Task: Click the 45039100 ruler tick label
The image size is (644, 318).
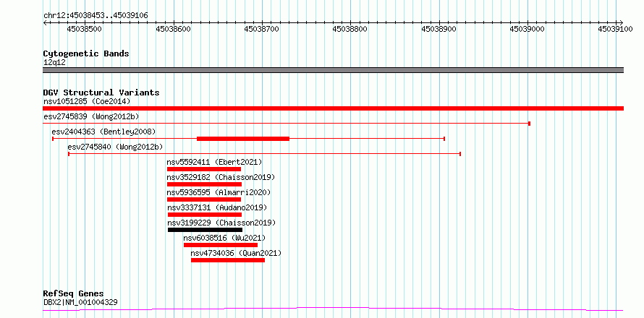Action: (x=616, y=29)
